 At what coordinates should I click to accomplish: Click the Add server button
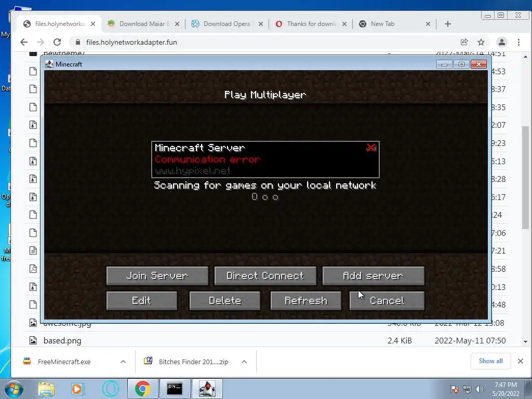point(373,275)
